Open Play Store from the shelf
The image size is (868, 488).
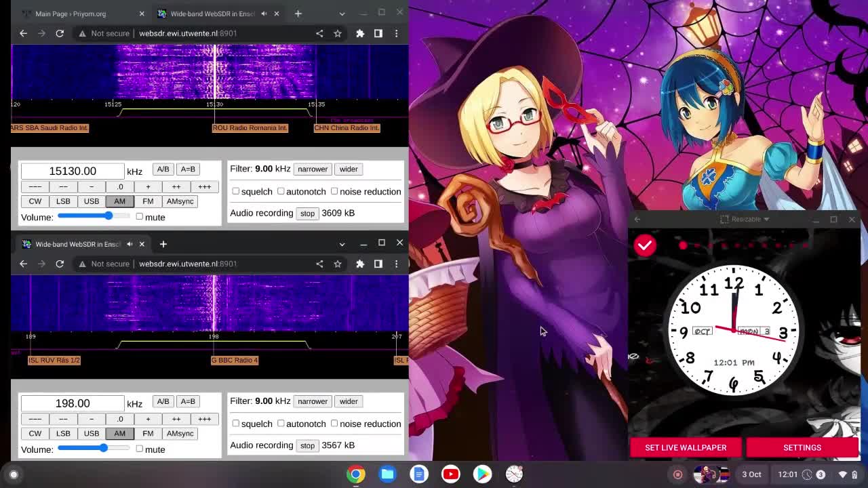point(482,474)
